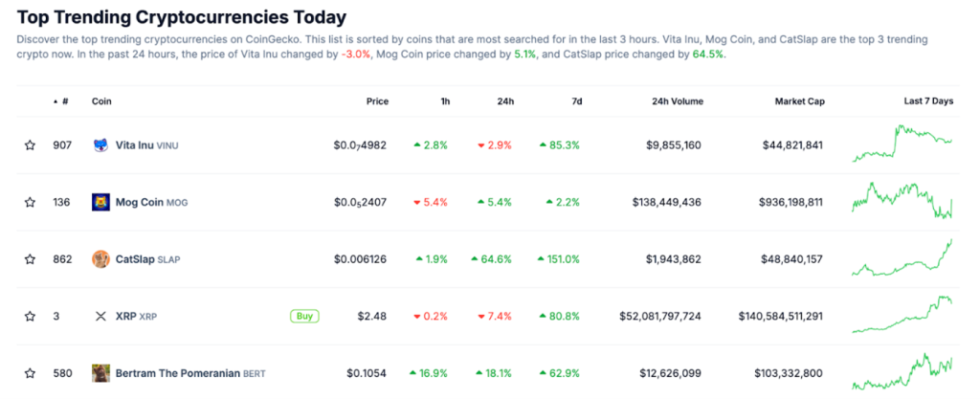
Task: Click the Buy button next to XRP
Action: point(304,316)
